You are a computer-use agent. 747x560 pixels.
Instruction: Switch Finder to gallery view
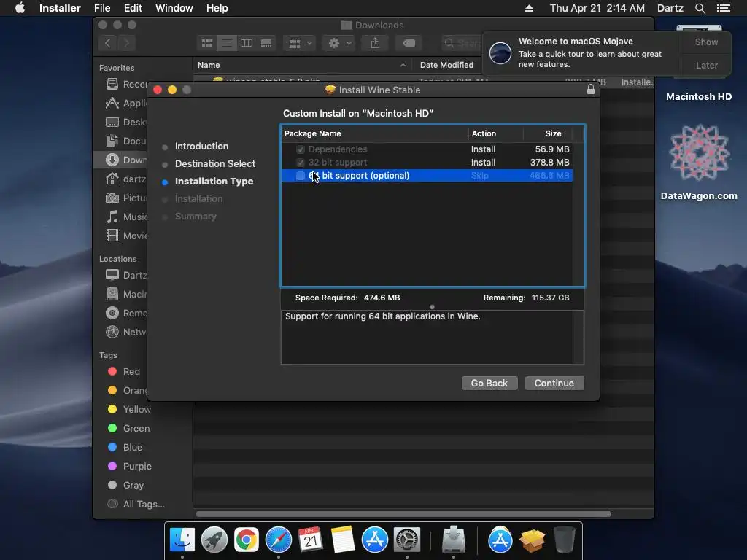tap(266, 43)
